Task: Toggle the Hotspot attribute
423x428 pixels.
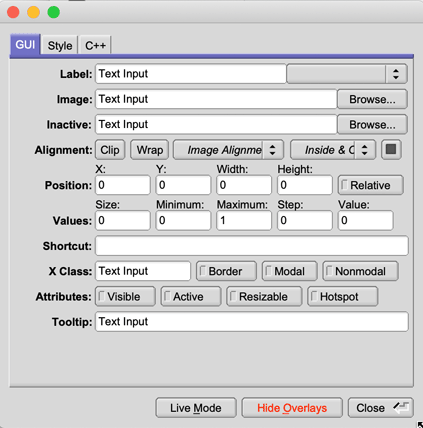Action: 343,296
